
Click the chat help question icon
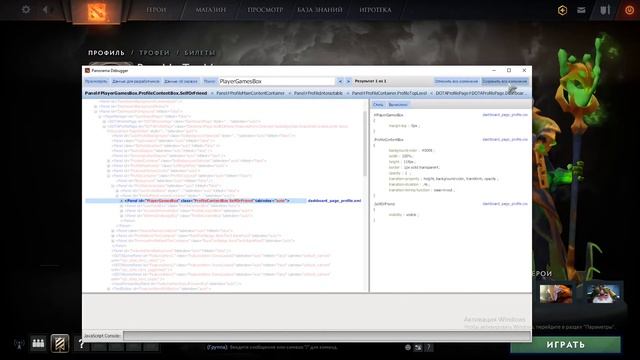429,347
